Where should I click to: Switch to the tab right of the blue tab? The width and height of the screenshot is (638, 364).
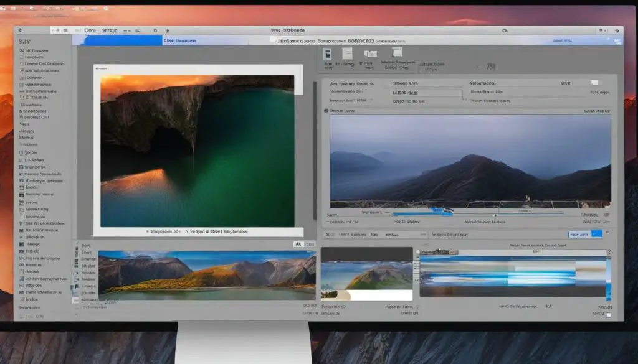pyautogui.click(x=181, y=40)
